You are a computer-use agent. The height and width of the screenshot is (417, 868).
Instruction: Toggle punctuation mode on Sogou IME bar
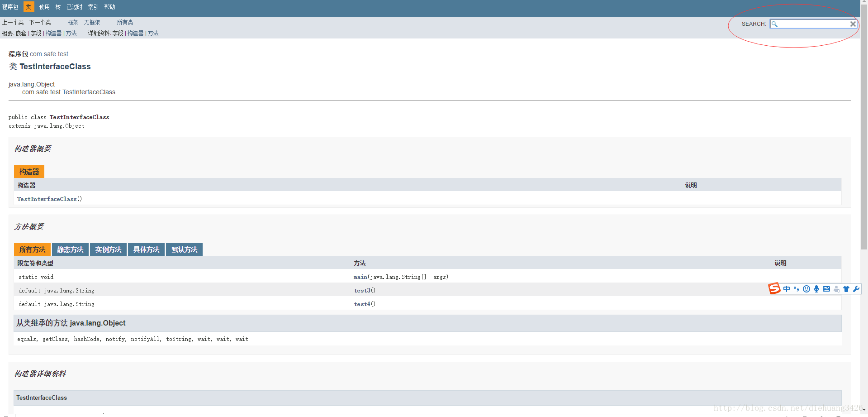click(796, 289)
